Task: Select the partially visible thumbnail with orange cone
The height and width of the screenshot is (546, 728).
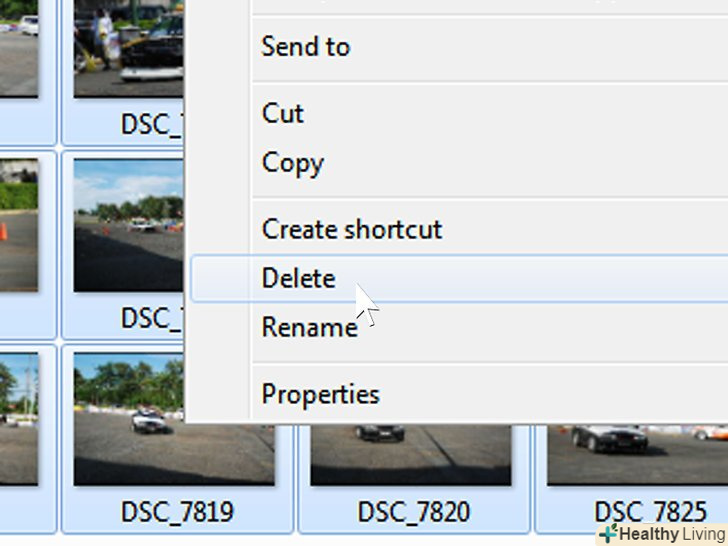Action: [18, 225]
